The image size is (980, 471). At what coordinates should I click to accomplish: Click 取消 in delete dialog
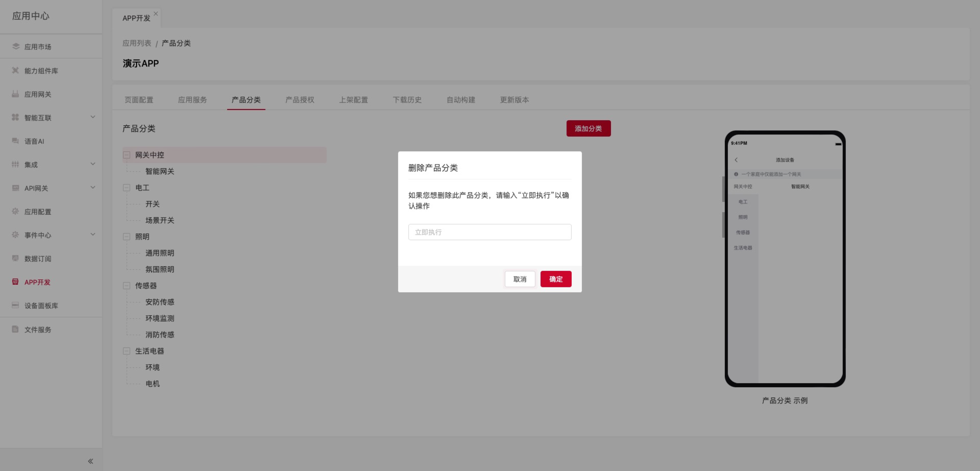[x=520, y=279]
